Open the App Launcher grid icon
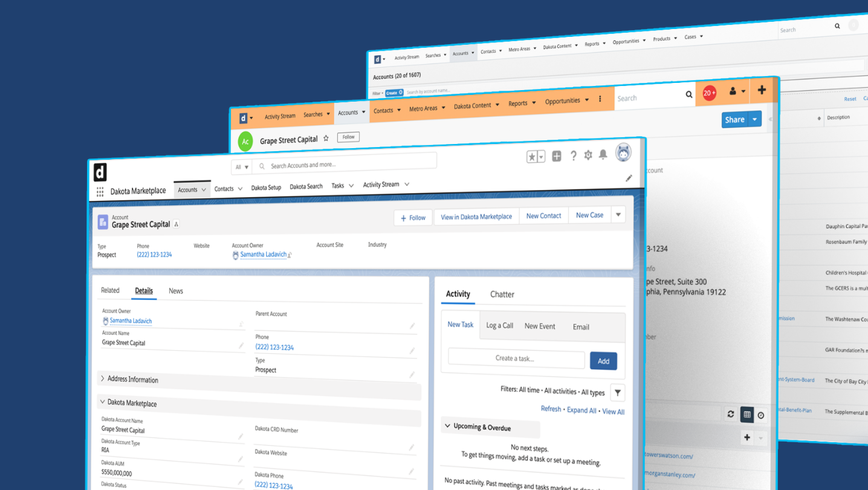Image resolution: width=868 pixels, height=490 pixels. tap(100, 192)
